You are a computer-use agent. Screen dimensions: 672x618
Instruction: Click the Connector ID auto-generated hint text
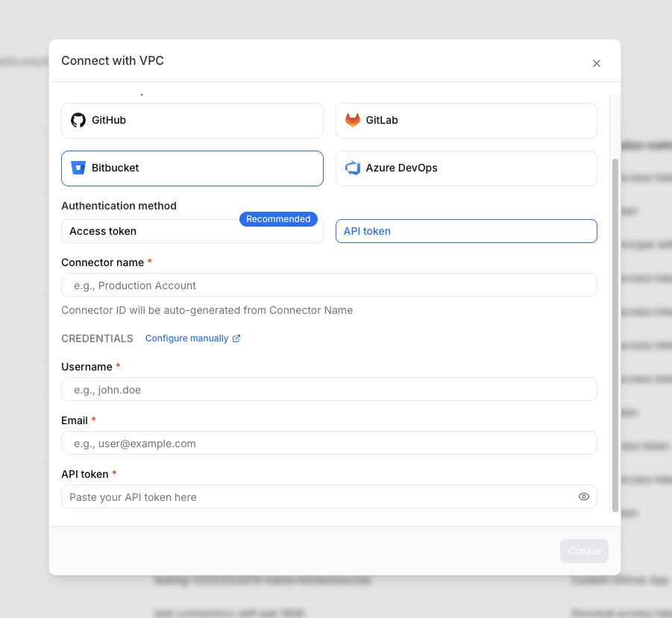click(x=207, y=310)
